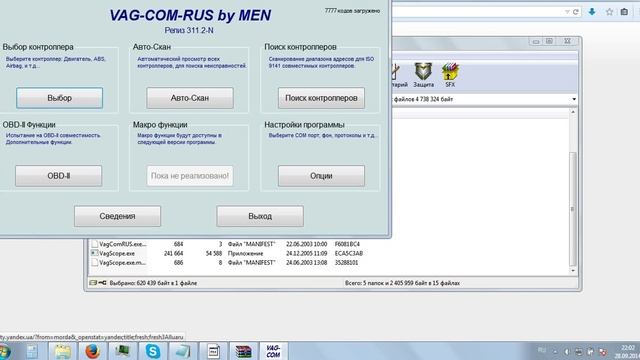The width and height of the screenshot is (640, 360).
Task: Click the VagScope.exe application file icon
Action: [94, 253]
